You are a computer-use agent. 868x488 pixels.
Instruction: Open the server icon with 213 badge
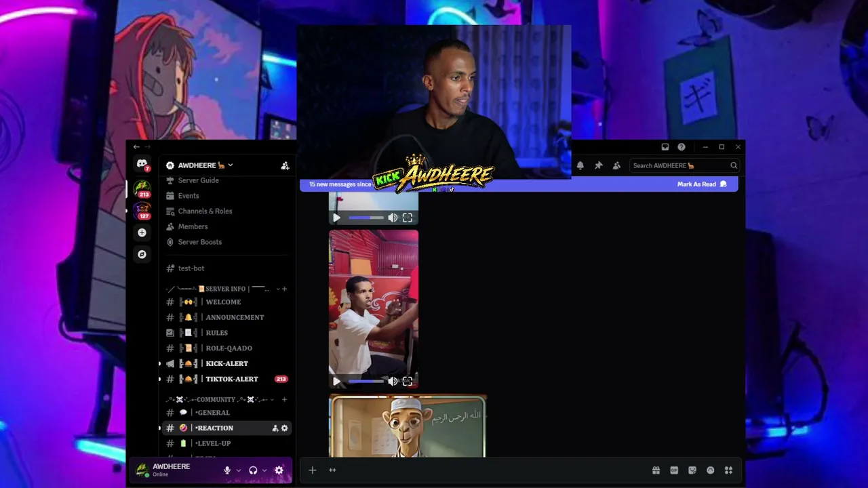(x=142, y=188)
